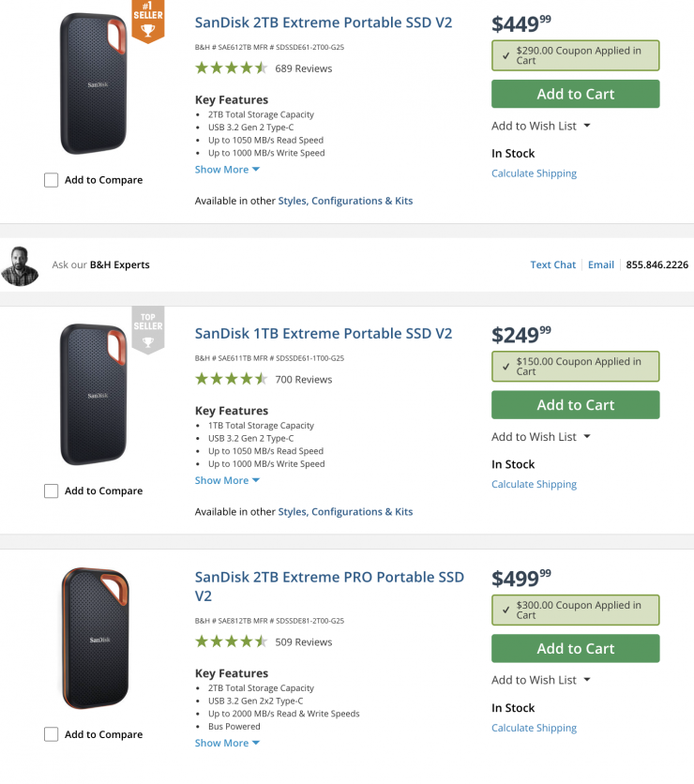This screenshot has height=784, width=694.
Task: Open the SanDisk 1TB Extreme SSD product image
Action: coord(94,394)
